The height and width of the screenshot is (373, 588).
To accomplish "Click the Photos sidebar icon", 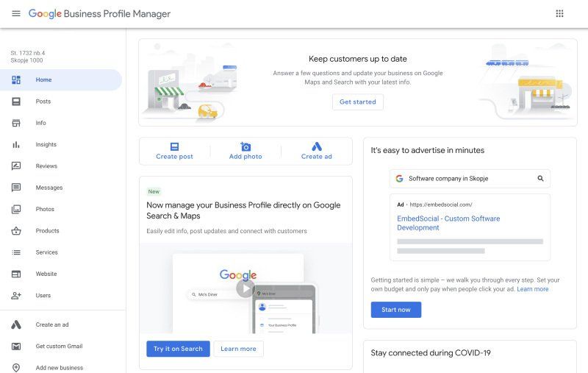I will pyautogui.click(x=16, y=210).
